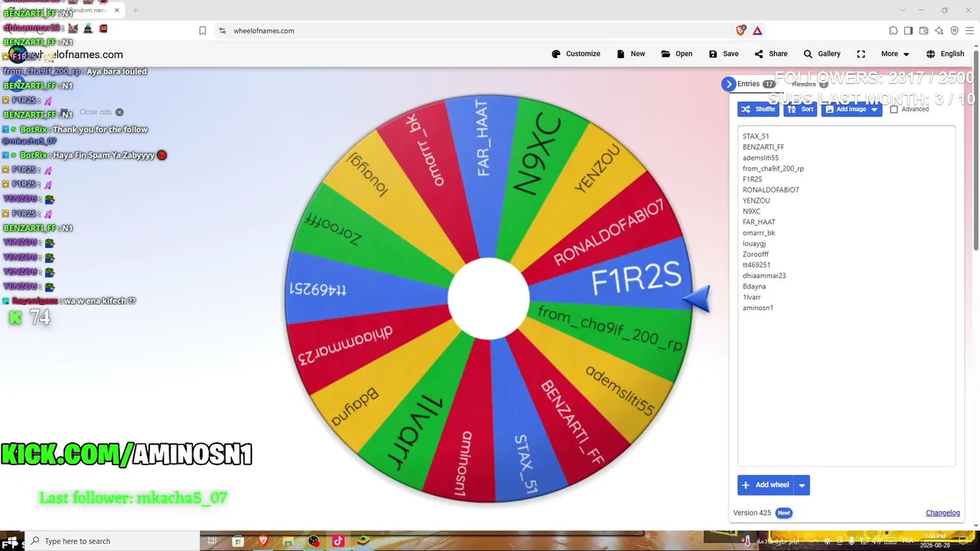This screenshot has width=980, height=551.
Task: Open the Brave Wallet icon
Action: 923,31
